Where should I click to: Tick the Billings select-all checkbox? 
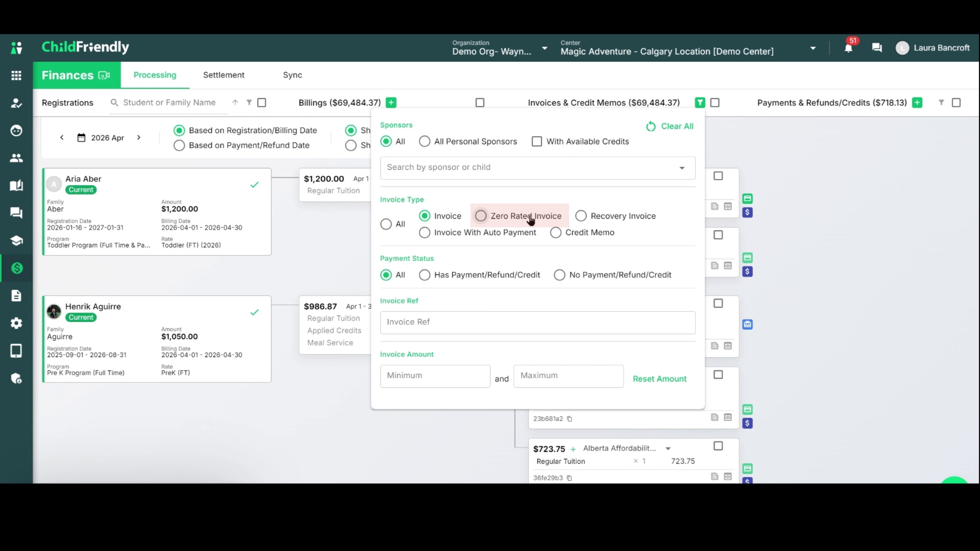(x=480, y=103)
